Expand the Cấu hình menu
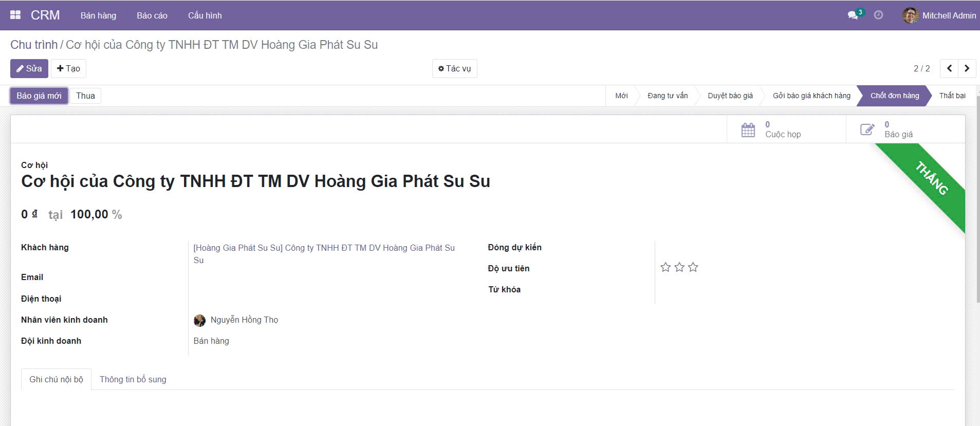 click(205, 15)
